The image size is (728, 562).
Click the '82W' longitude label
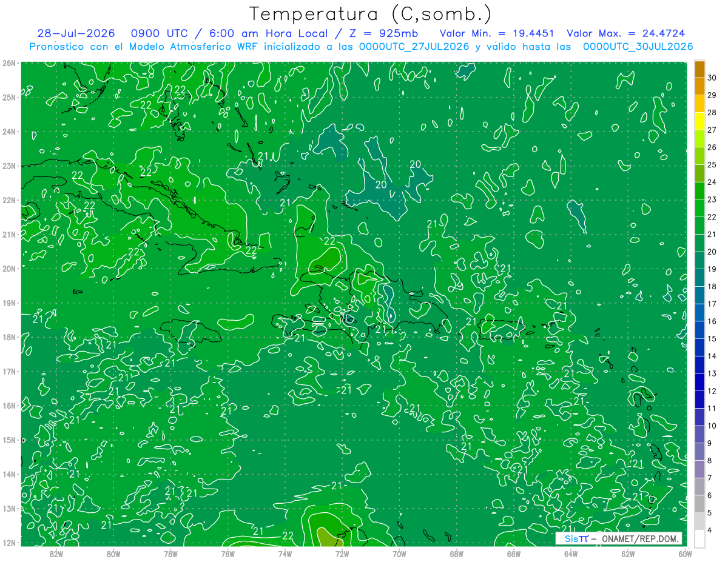click(56, 554)
